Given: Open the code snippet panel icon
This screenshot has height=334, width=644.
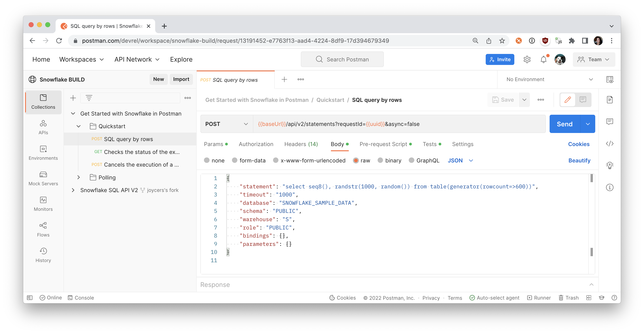Looking at the screenshot, I should (x=610, y=144).
